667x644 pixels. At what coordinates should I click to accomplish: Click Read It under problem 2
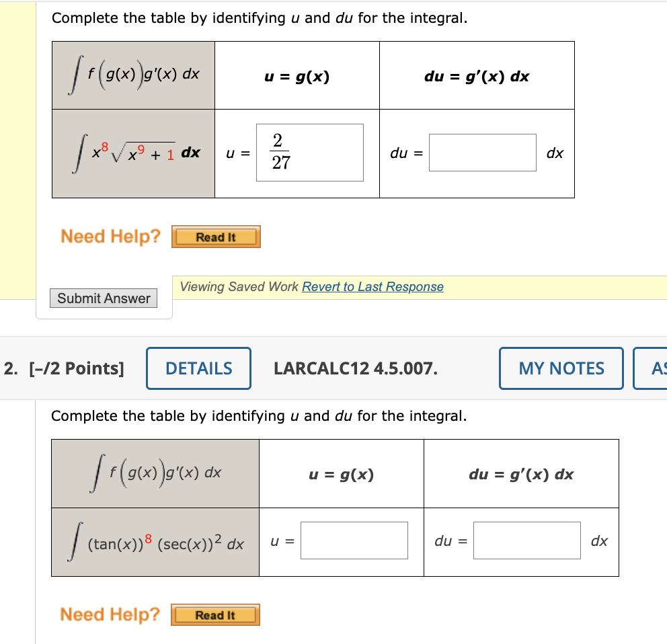pos(215,614)
